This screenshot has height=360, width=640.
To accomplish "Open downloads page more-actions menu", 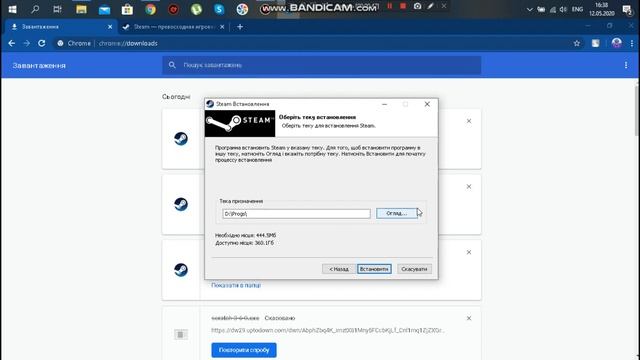I will pyautogui.click(x=626, y=65).
